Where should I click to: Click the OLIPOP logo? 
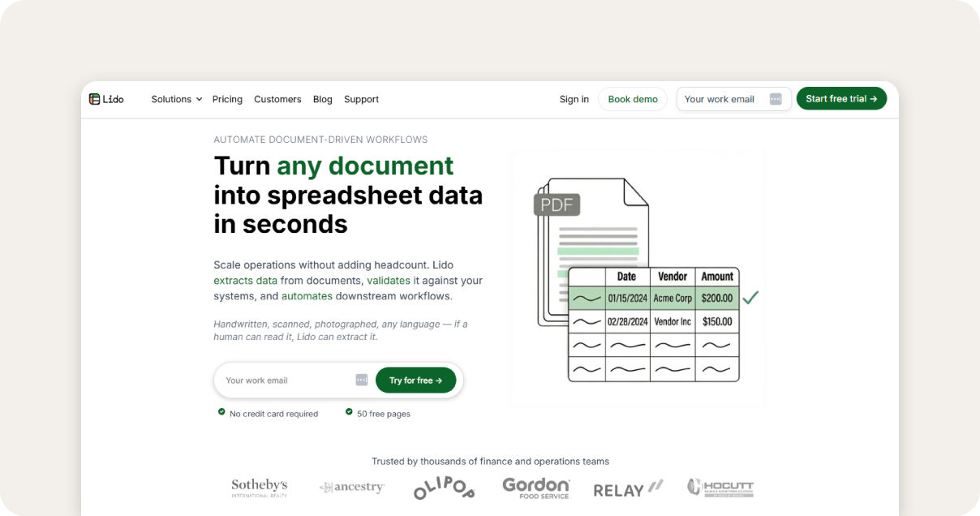444,488
